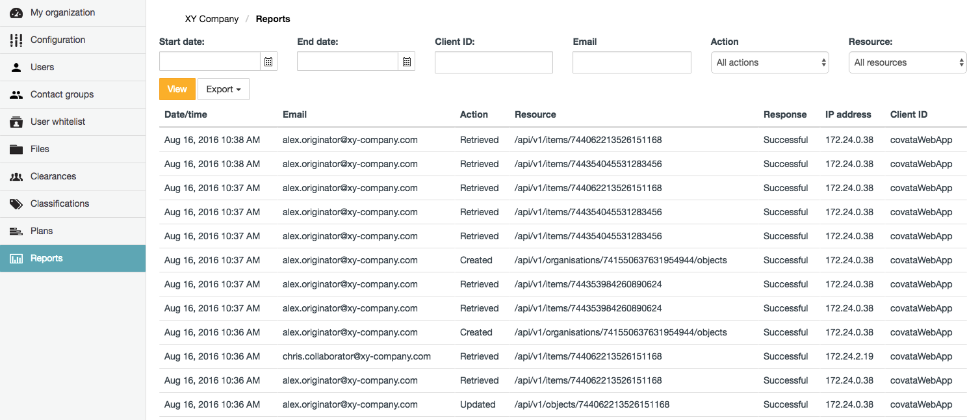The width and height of the screenshot is (980, 420).
Task: Open the Export dropdown menu
Action: click(x=223, y=90)
